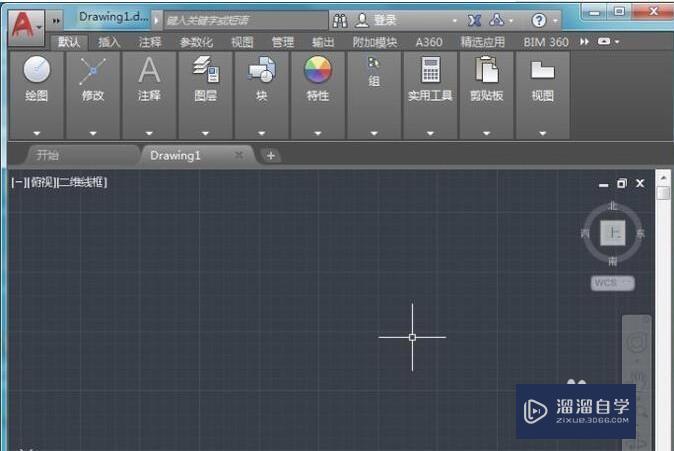
Task: Expand the Annotation (注释) panel dropdown arrow
Action: (x=149, y=133)
